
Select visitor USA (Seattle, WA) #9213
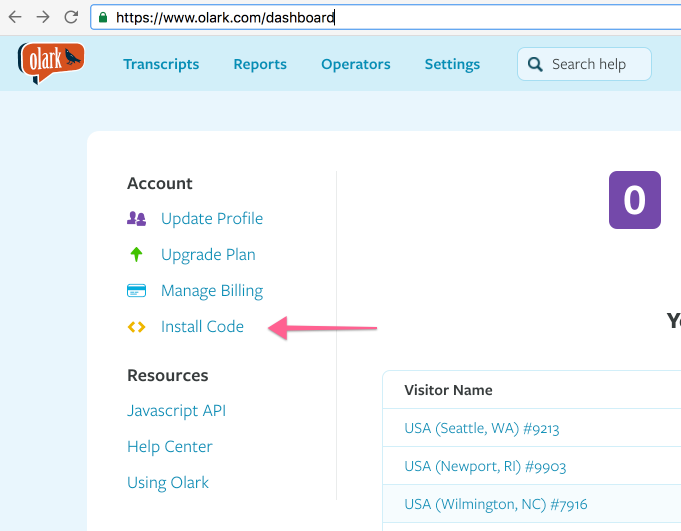(x=482, y=429)
